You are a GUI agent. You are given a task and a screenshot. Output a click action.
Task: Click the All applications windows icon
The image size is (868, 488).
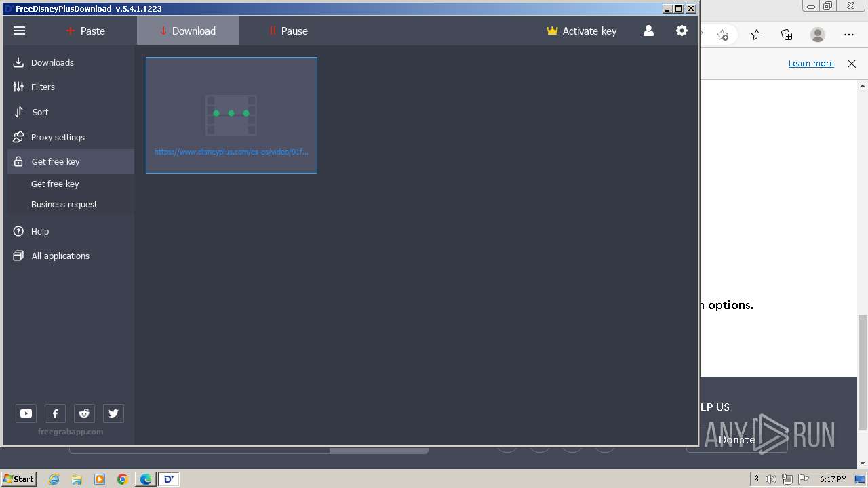click(x=18, y=256)
